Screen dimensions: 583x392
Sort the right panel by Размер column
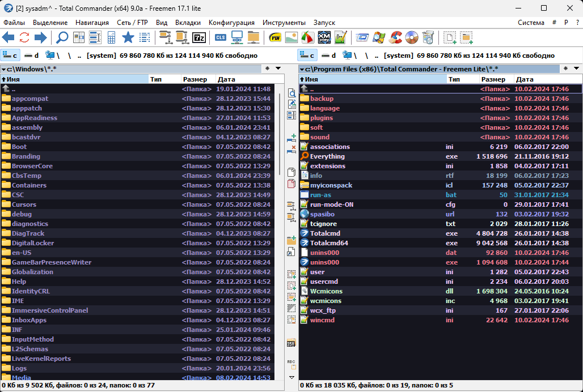492,79
